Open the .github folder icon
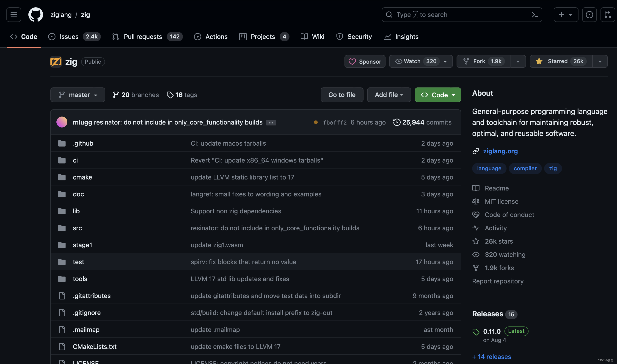Viewport: 617px width, 364px height. click(x=62, y=143)
